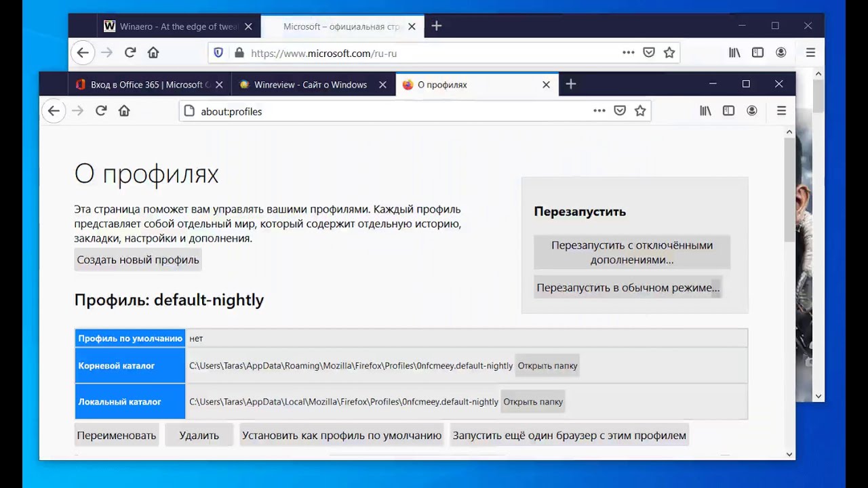This screenshot has height=488, width=868.
Task: Click Создать новый профиль button
Action: click(138, 260)
